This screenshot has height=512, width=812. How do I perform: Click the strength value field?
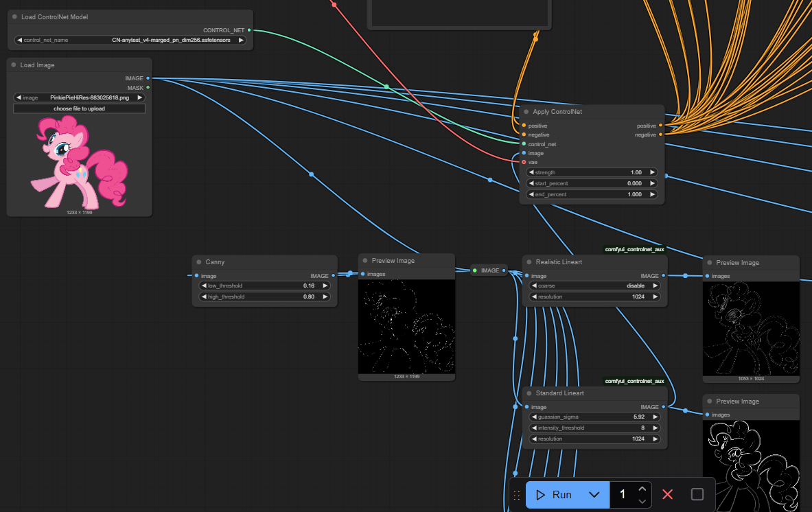pyautogui.click(x=592, y=172)
